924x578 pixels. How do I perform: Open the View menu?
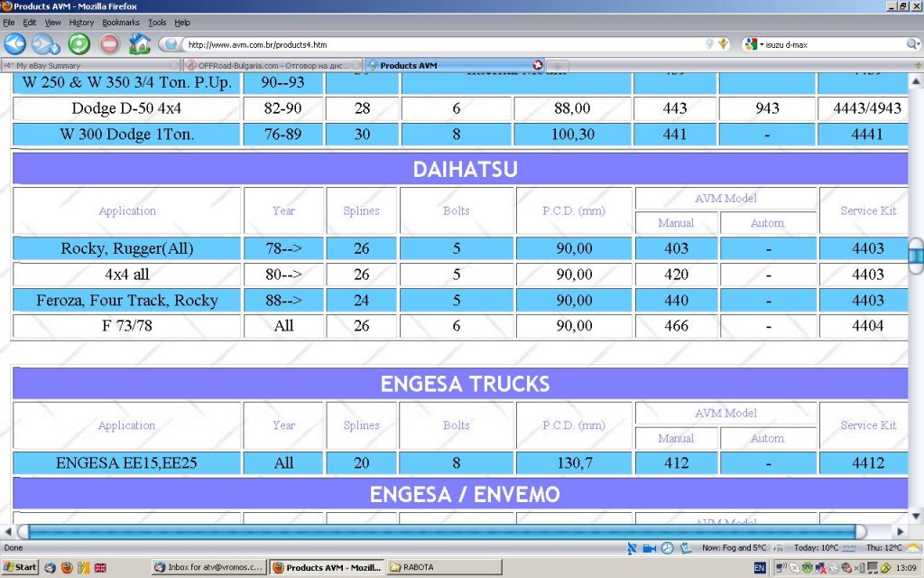click(x=52, y=23)
